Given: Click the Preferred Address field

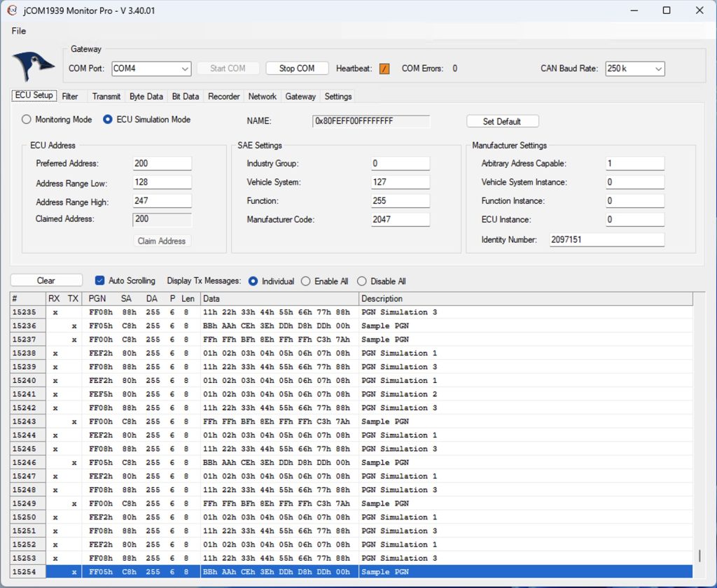Looking at the screenshot, I should (162, 163).
